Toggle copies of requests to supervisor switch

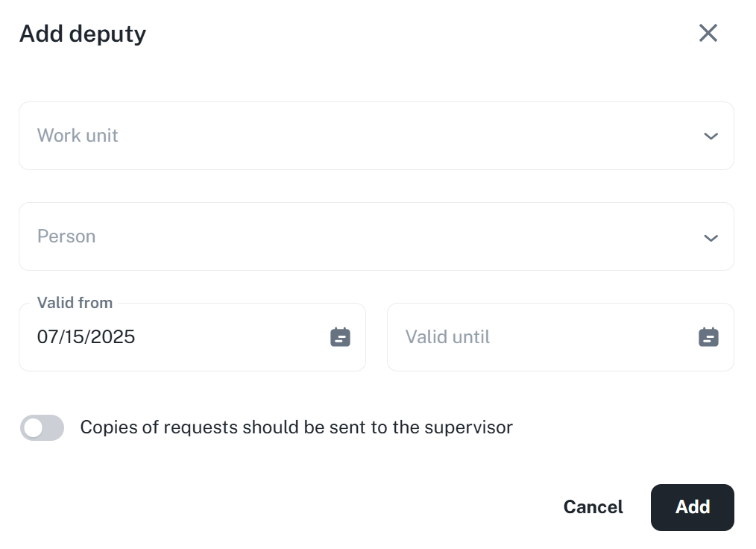[42, 427]
